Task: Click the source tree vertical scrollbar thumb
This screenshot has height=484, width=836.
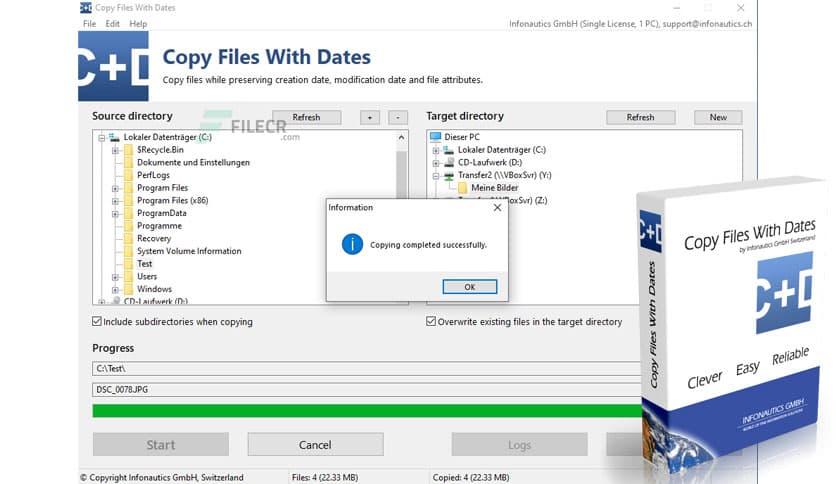Action: 401,173
